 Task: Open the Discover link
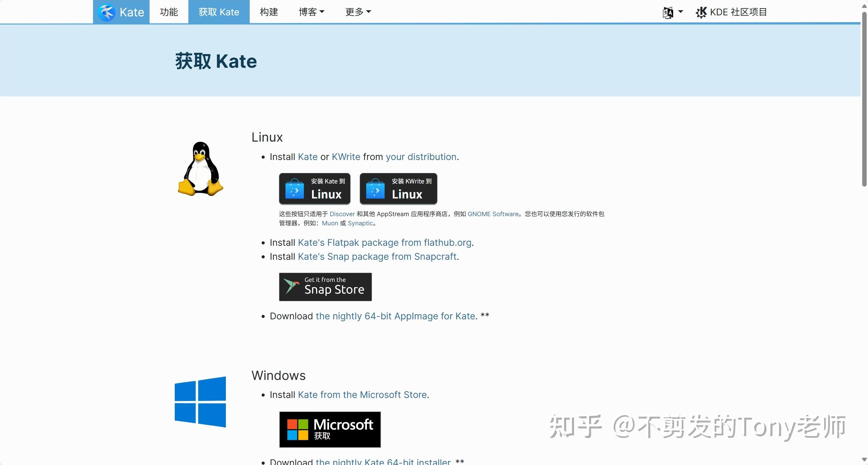pyautogui.click(x=342, y=214)
